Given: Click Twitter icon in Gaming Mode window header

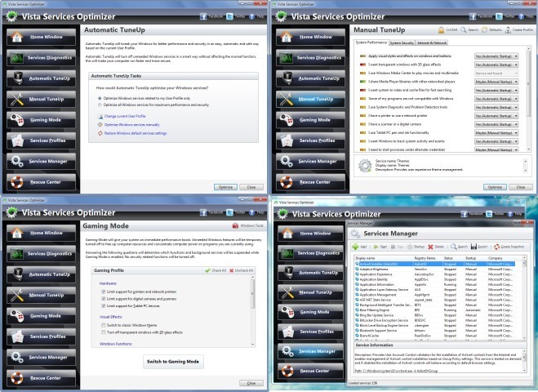Looking at the screenshot, I should coord(229,212).
